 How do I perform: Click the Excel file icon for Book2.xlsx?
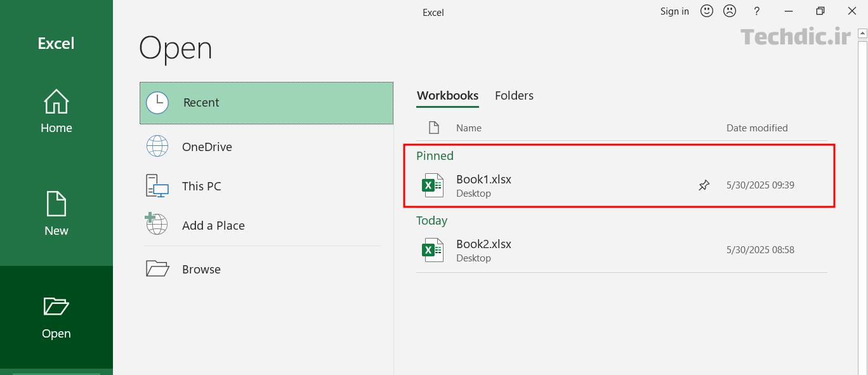click(433, 250)
